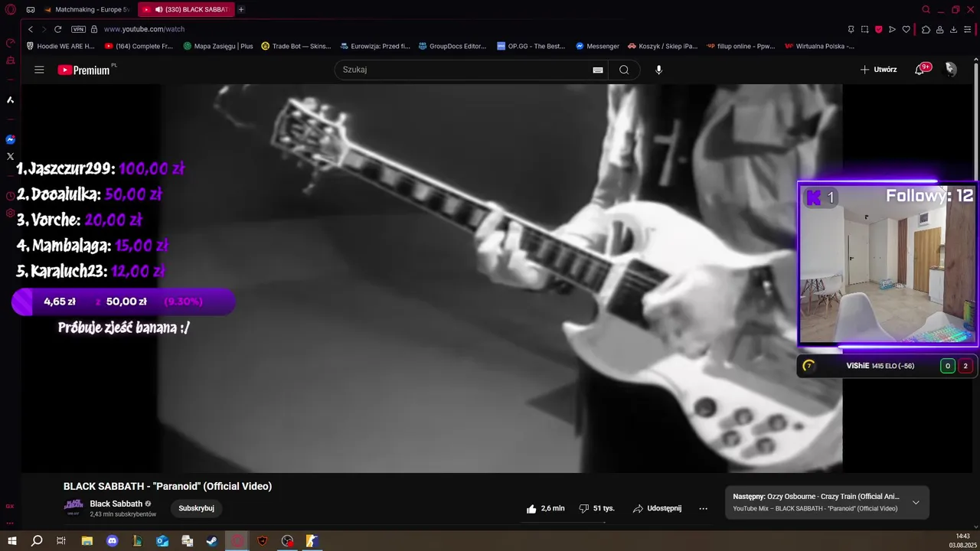Screen dimensions: 980x551
Task: Open Windows taskbar search
Action: click(x=36, y=541)
